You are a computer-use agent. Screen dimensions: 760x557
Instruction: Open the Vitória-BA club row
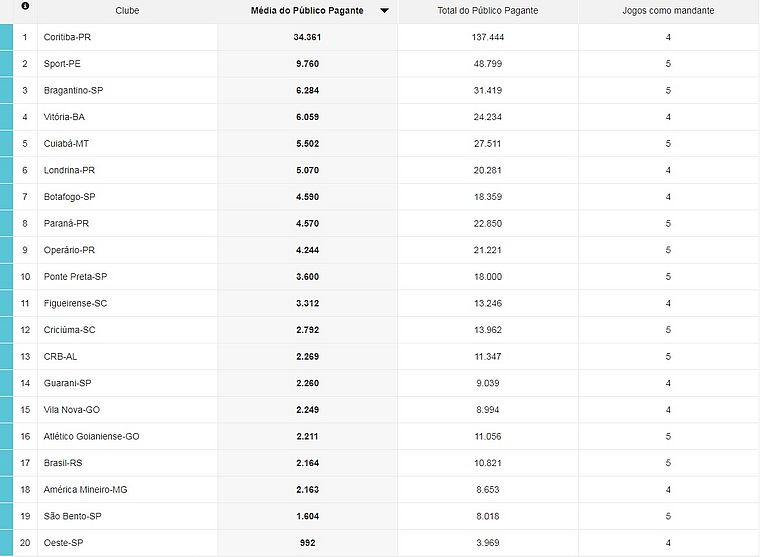click(65, 117)
